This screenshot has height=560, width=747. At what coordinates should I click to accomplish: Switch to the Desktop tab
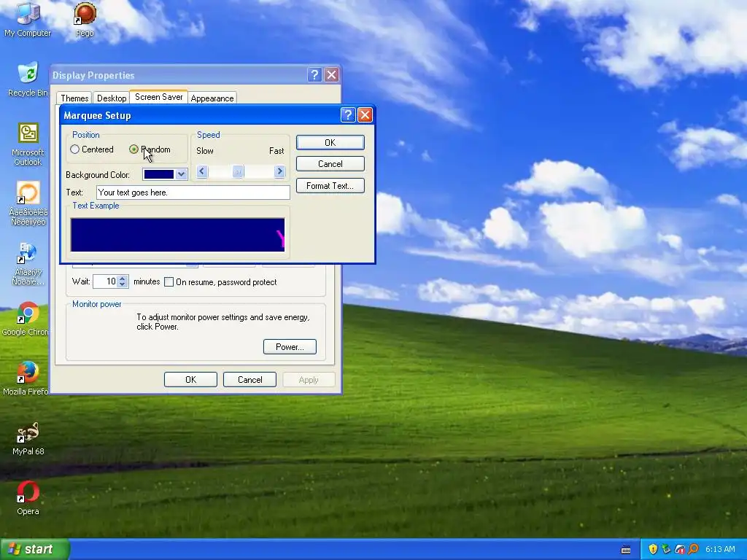coord(112,98)
